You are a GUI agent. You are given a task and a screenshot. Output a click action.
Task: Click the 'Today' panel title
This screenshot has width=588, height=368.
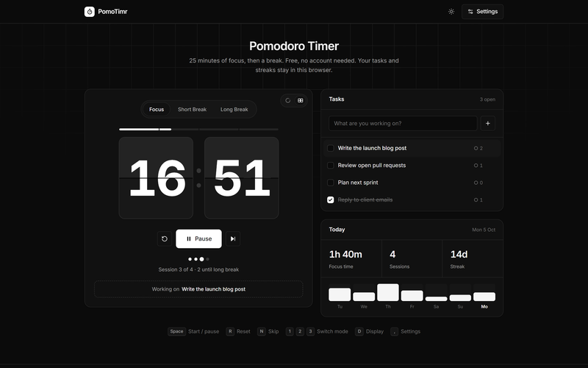pyautogui.click(x=337, y=230)
